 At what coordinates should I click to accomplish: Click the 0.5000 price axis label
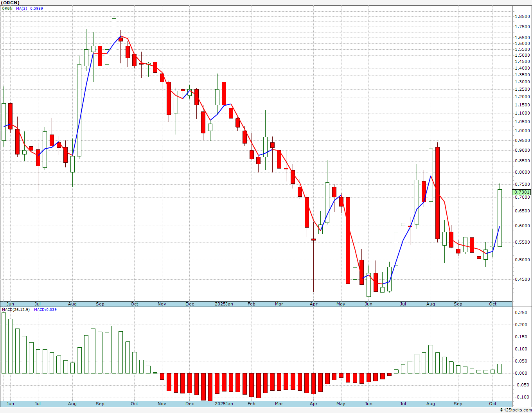[523, 260]
